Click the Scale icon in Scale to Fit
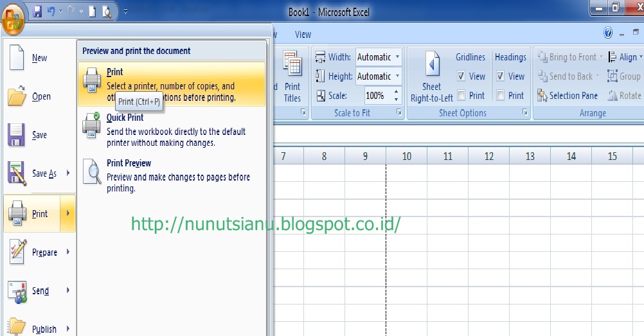This screenshot has height=336, width=644. (321, 96)
